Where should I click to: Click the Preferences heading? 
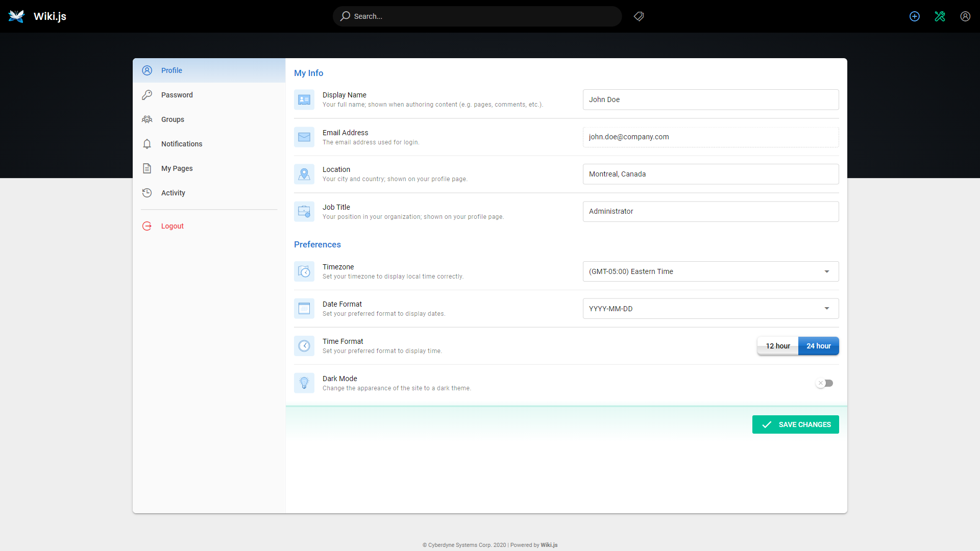coord(317,244)
